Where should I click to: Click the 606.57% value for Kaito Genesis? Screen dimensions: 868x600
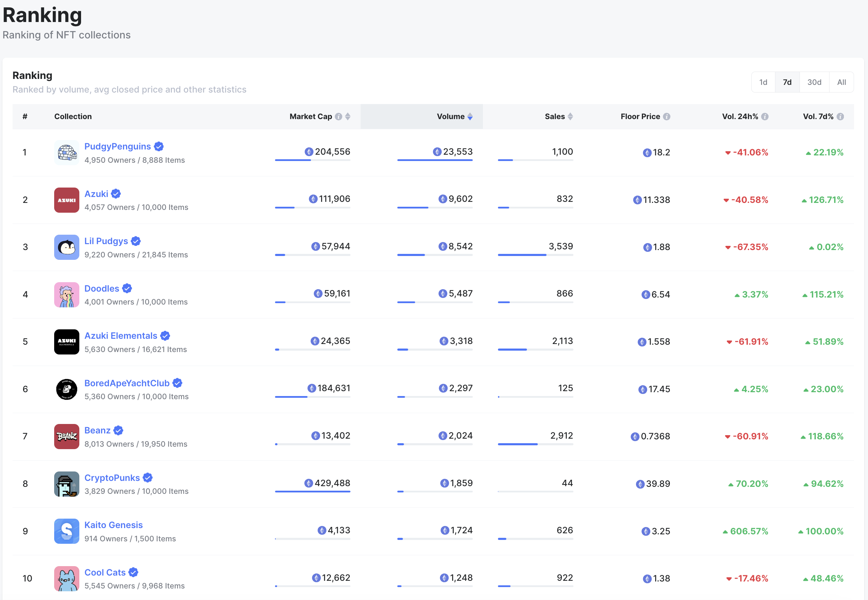[x=749, y=531]
